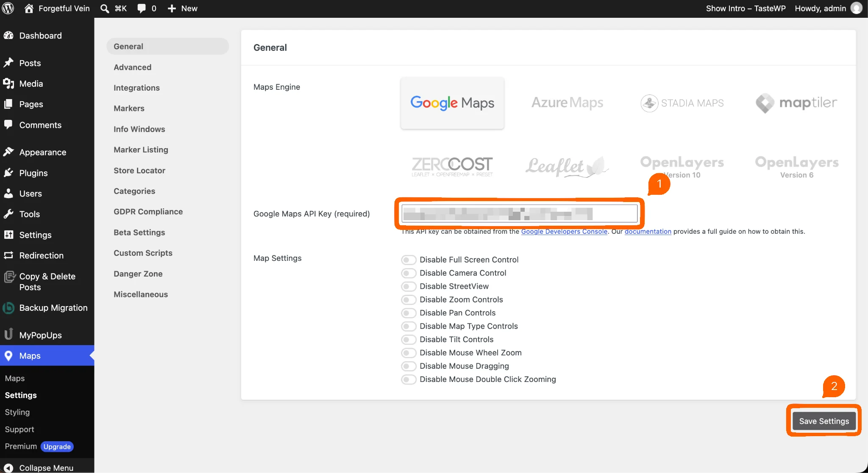Open the Styling submenu item
Viewport: 868px width, 473px height.
click(x=17, y=412)
